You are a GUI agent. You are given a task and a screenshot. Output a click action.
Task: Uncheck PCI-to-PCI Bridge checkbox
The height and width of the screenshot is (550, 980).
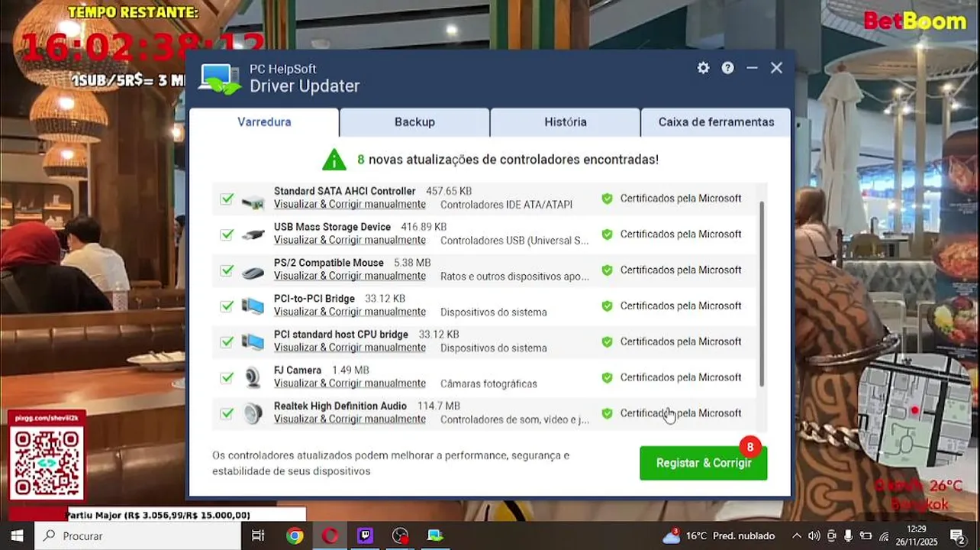click(227, 306)
